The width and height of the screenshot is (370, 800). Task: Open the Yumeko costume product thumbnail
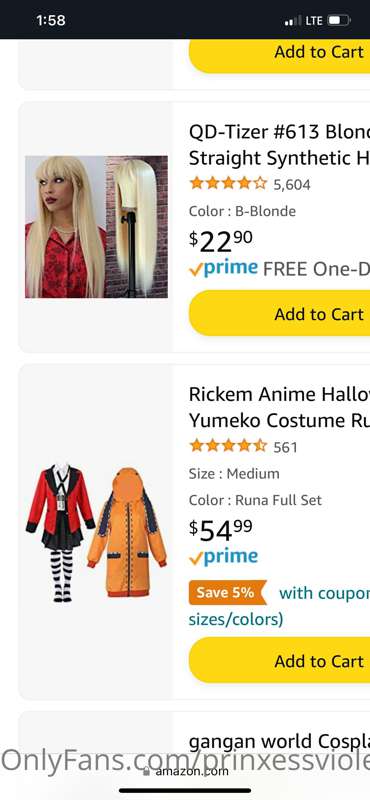[x=96, y=533]
